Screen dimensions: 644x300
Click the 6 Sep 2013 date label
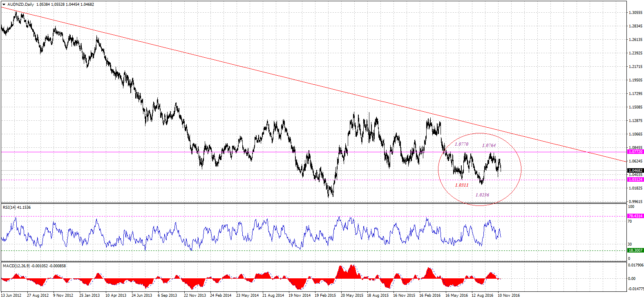[168, 295]
